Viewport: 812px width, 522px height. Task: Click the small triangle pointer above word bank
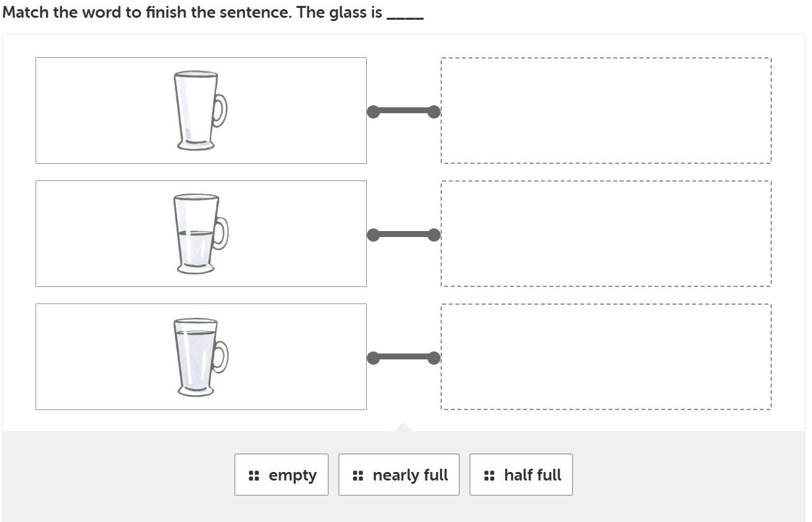(404, 427)
